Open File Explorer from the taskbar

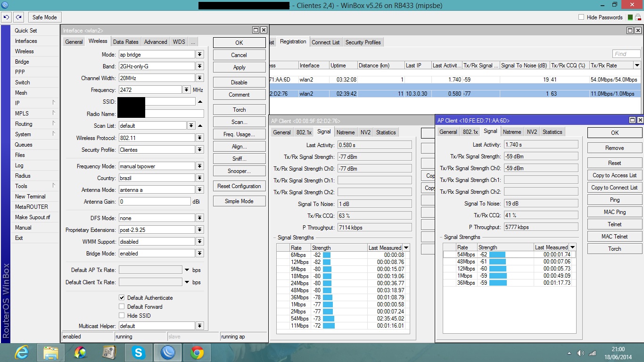(51, 353)
